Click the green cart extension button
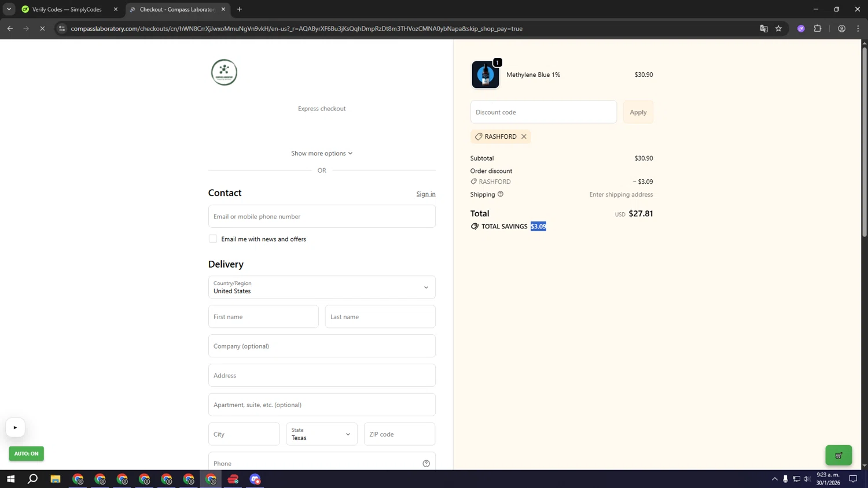 click(x=838, y=455)
